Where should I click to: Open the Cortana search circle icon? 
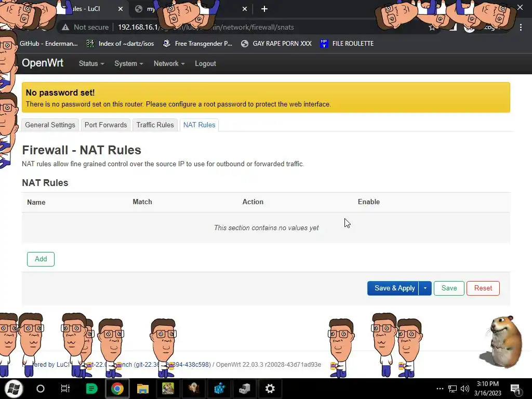pyautogui.click(x=41, y=389)
